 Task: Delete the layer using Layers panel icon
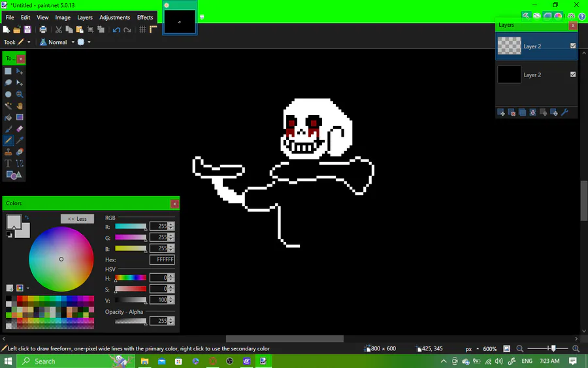pos(512,112)
